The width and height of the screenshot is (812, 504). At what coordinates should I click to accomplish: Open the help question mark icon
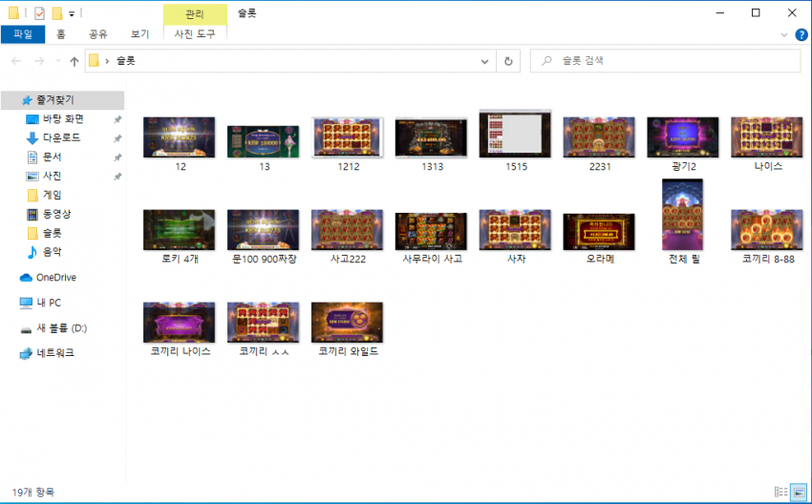click(801, 35)
